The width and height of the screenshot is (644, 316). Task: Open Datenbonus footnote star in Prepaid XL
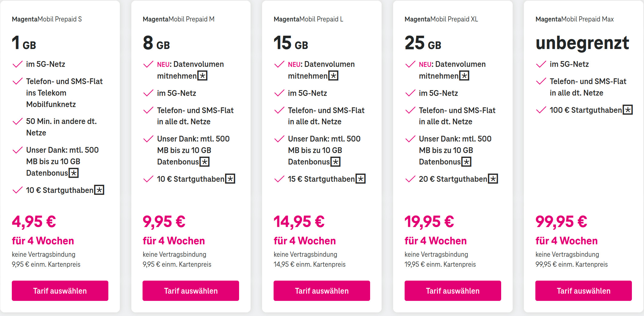467,162
